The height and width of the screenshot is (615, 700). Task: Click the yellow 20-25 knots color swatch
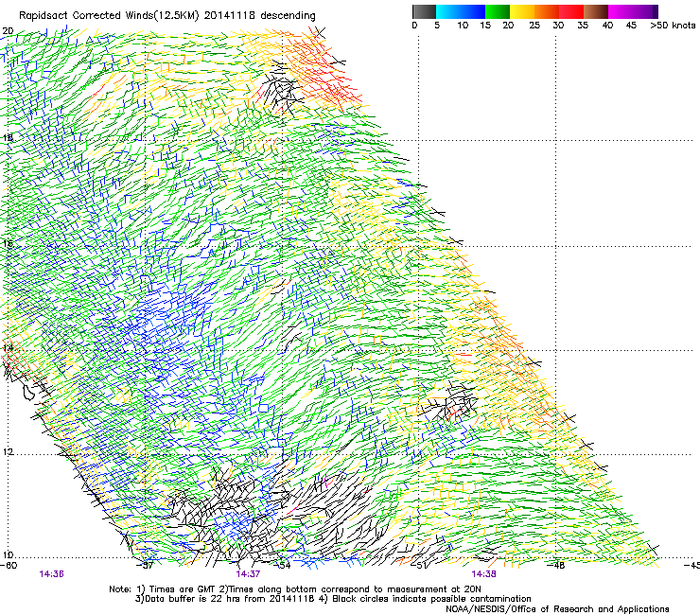coord(522,11)
